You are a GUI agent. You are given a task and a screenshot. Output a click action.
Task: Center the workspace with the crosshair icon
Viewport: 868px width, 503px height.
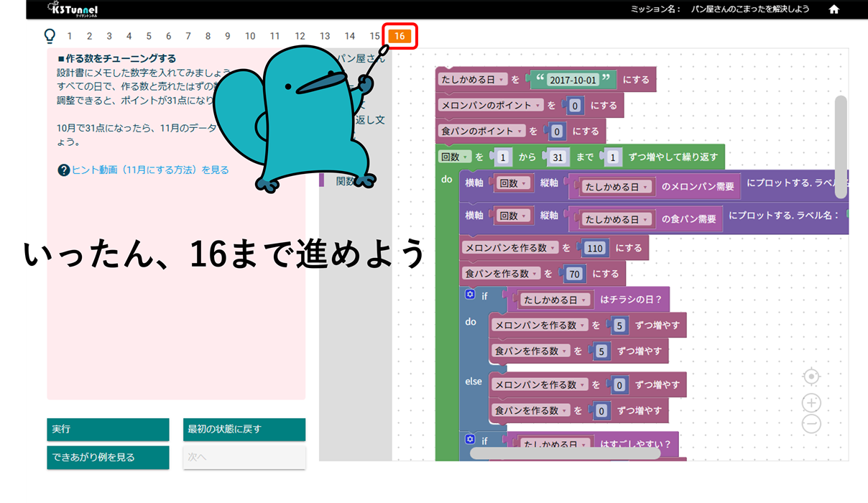click(x=811, y=377)
